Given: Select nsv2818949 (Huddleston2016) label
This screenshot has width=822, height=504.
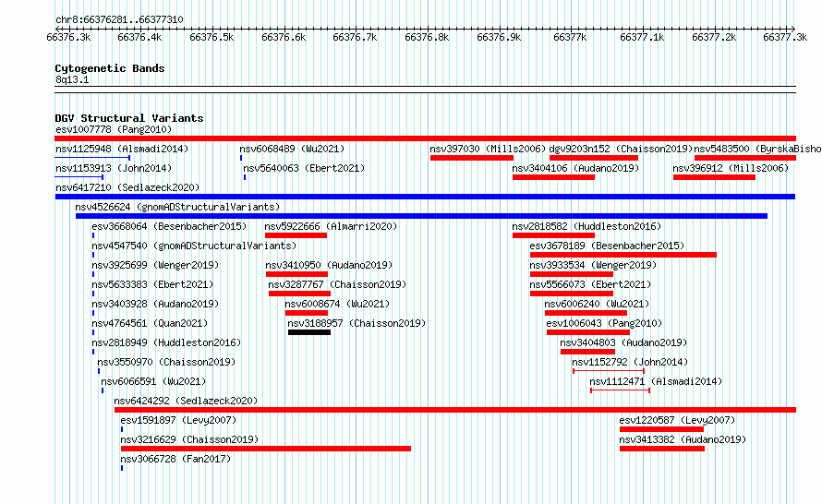Looking at the screenshot, I should click(166, 342).
